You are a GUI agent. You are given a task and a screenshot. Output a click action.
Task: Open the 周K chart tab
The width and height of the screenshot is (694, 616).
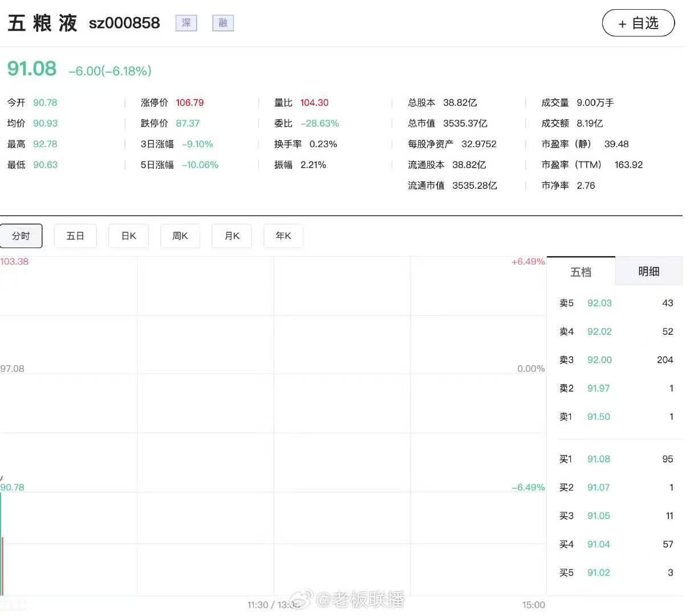(180, 236)
